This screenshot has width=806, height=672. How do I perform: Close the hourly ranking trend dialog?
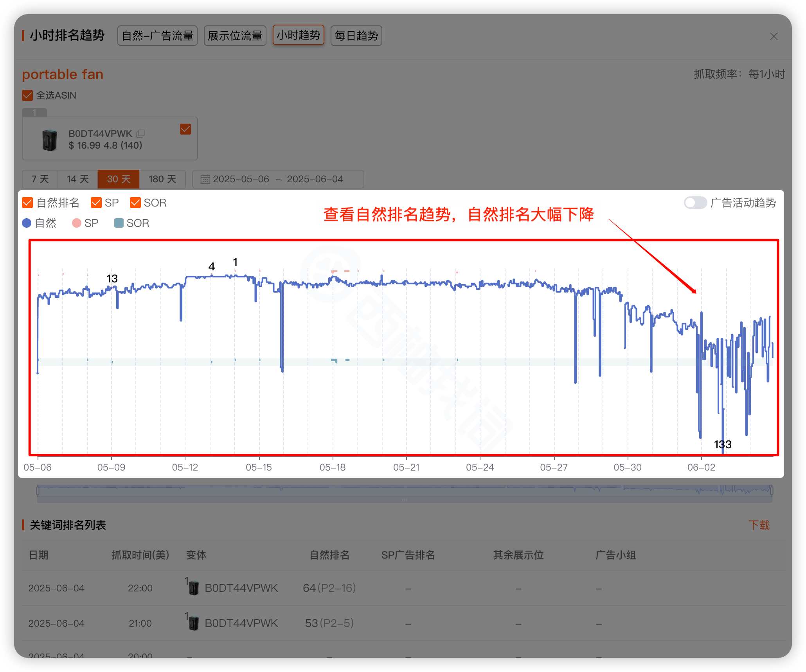pyautogui.click(x=773, y=36)
